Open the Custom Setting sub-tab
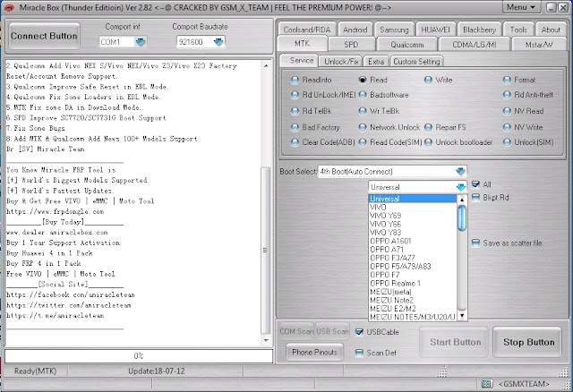573x392 pixels. coord(416,62)
